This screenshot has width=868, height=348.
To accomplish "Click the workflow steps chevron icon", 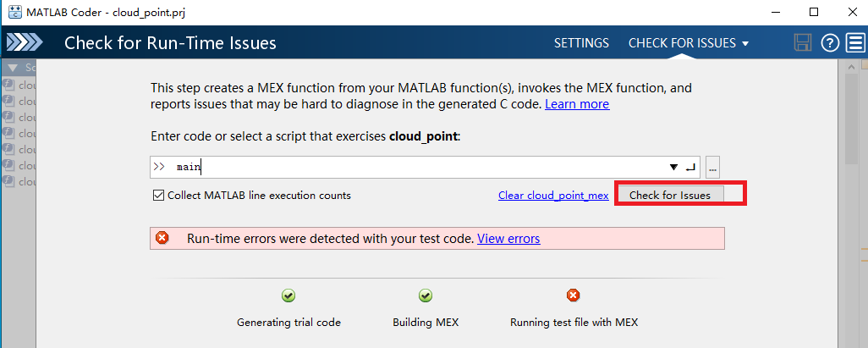I will coord(24,43).
